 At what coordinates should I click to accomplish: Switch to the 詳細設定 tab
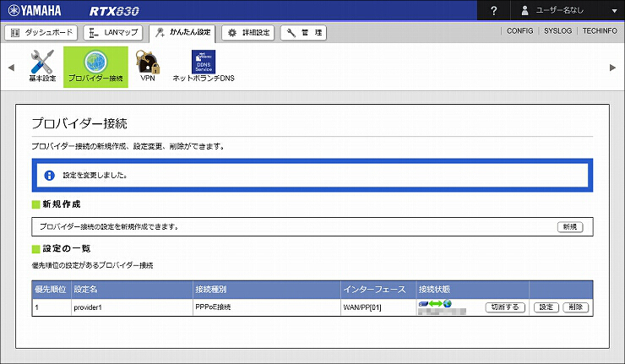click(248, 33)
